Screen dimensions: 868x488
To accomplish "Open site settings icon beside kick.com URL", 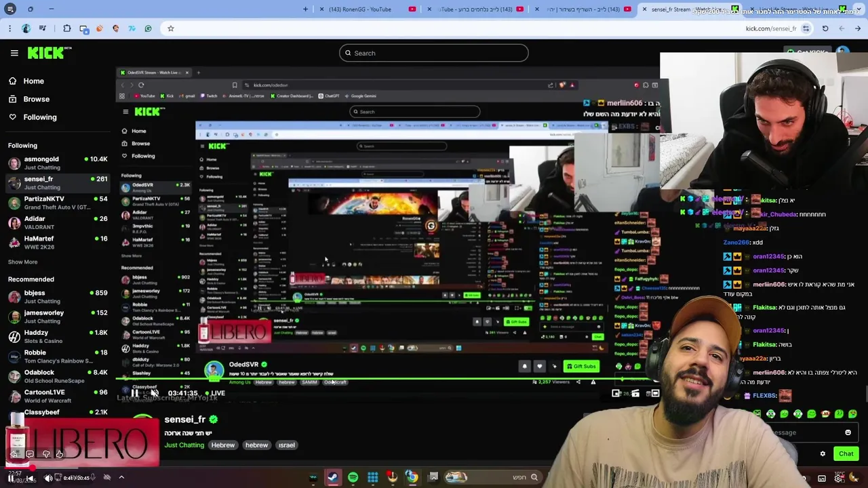I will click(806, 28).
